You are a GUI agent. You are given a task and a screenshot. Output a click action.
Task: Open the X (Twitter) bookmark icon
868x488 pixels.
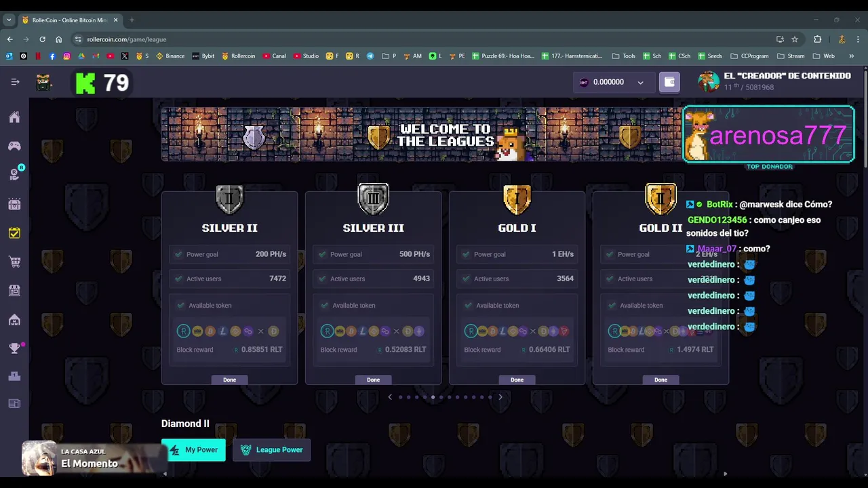tap(125, 56)
